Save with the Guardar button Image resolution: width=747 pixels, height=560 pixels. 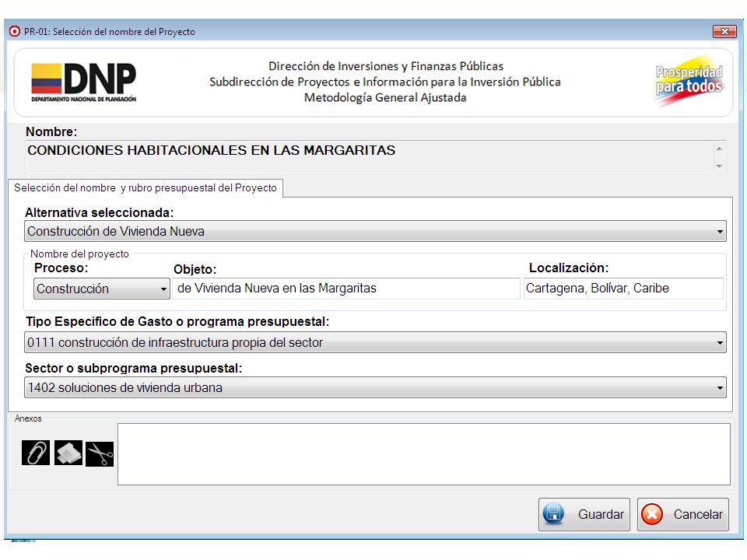point(584,514)
